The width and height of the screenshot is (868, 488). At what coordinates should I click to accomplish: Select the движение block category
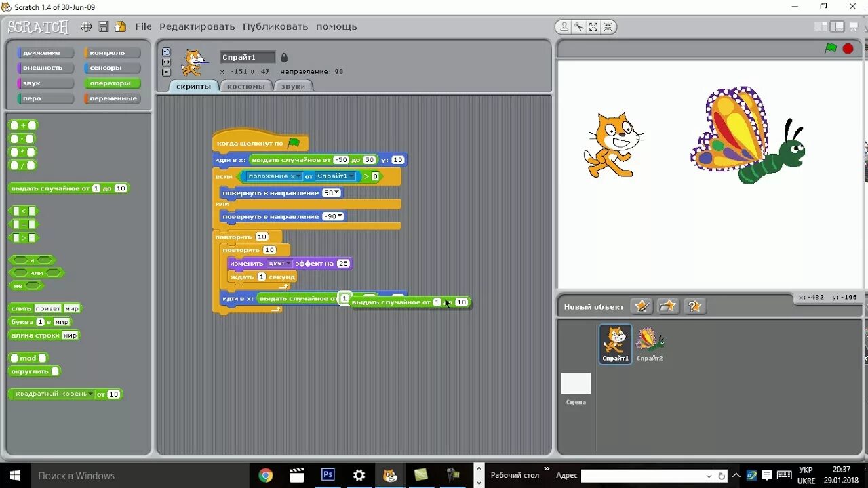click(x=45, y=52)
